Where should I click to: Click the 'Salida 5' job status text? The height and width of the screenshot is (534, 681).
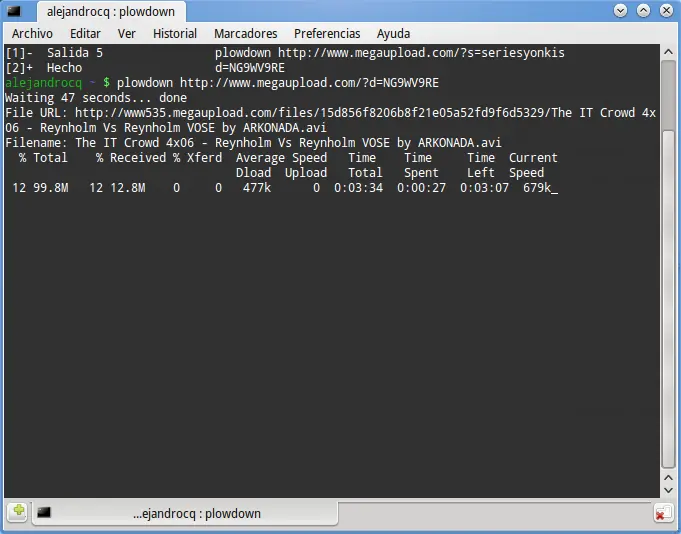pyautogui.click(x=75, y=53)
